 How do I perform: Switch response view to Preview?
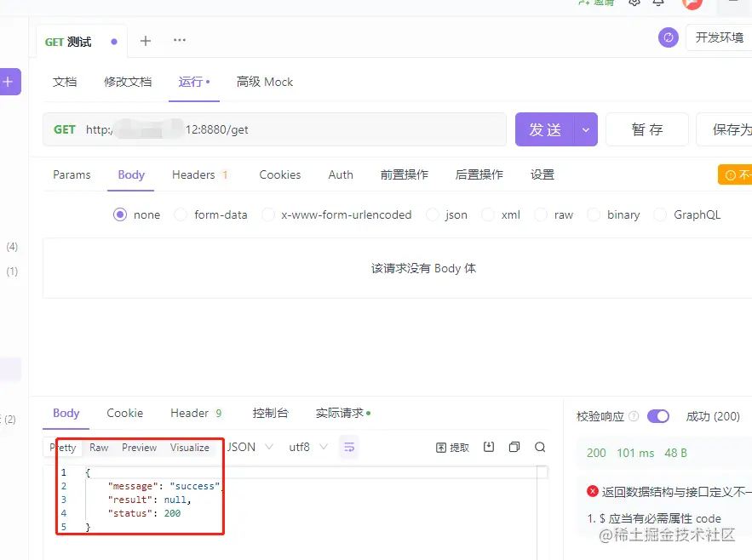(139, 448)
